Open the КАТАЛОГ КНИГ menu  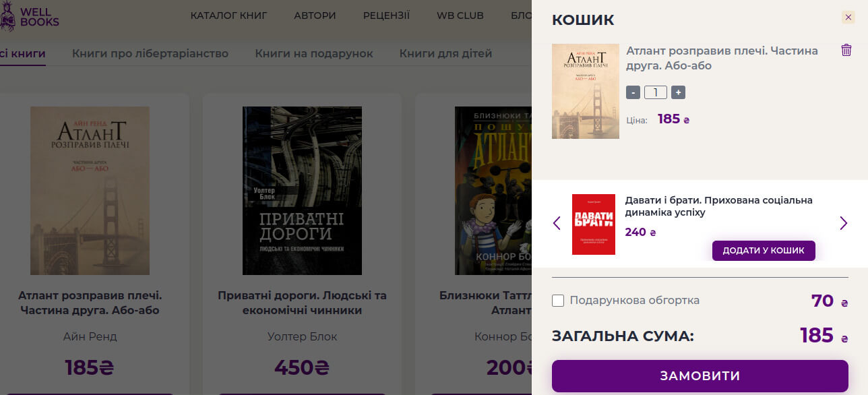pos(228,16)
